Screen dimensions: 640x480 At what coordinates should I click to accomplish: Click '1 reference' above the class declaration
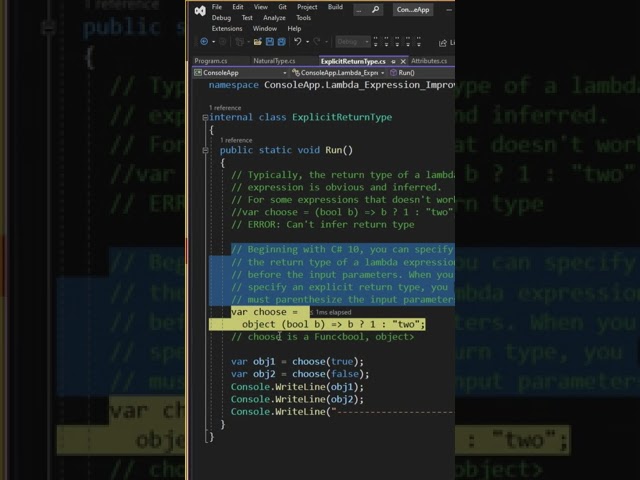click(225, 108)
